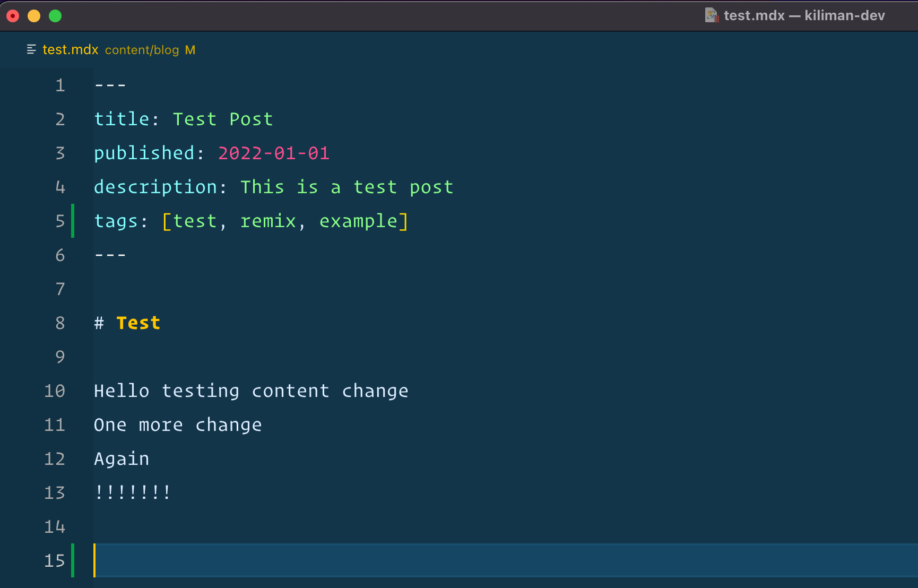Click the document icon in window title

click(712, 15)
